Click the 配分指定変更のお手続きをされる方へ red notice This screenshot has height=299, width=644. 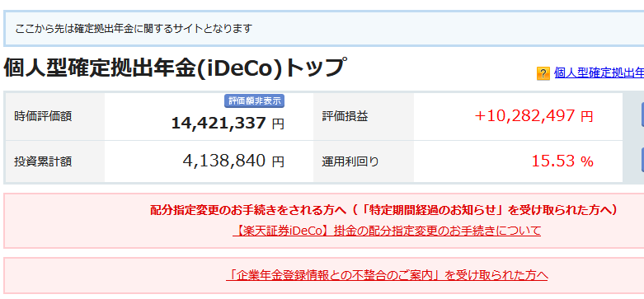point(383,210)
